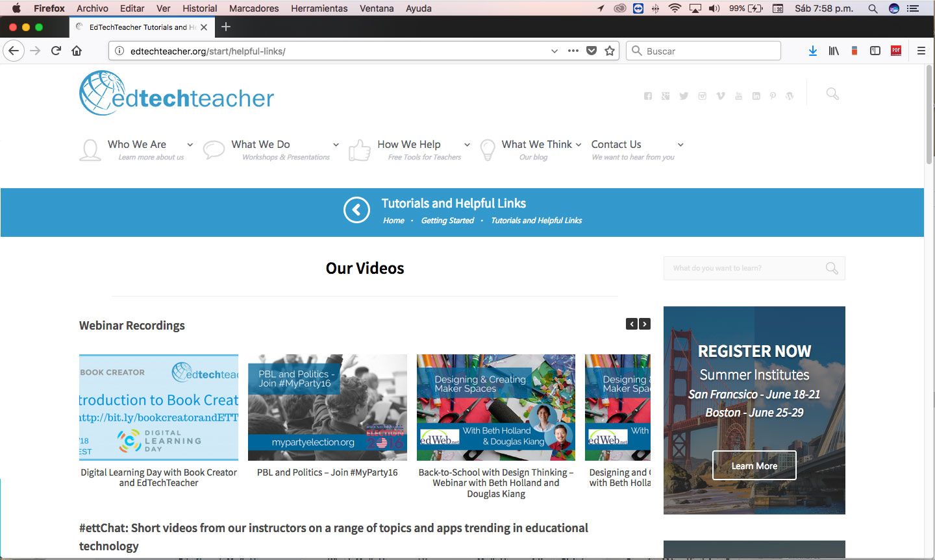Open Siri from the menu bar

coord(894,8)
